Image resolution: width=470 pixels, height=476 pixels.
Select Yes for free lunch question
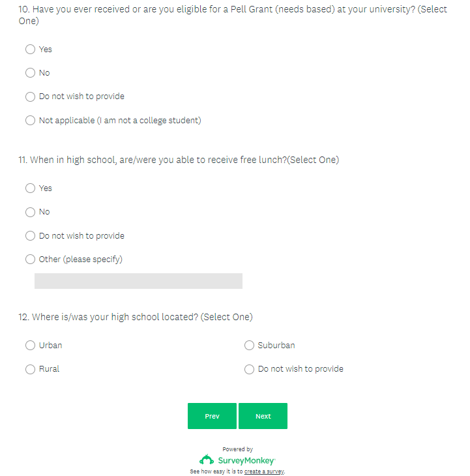[x=30, y=188]
